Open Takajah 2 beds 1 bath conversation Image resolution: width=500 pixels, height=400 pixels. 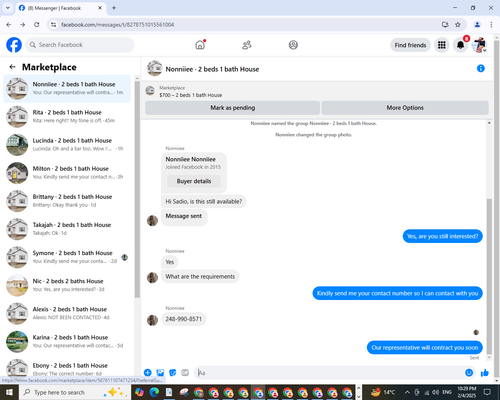(67, 229)
